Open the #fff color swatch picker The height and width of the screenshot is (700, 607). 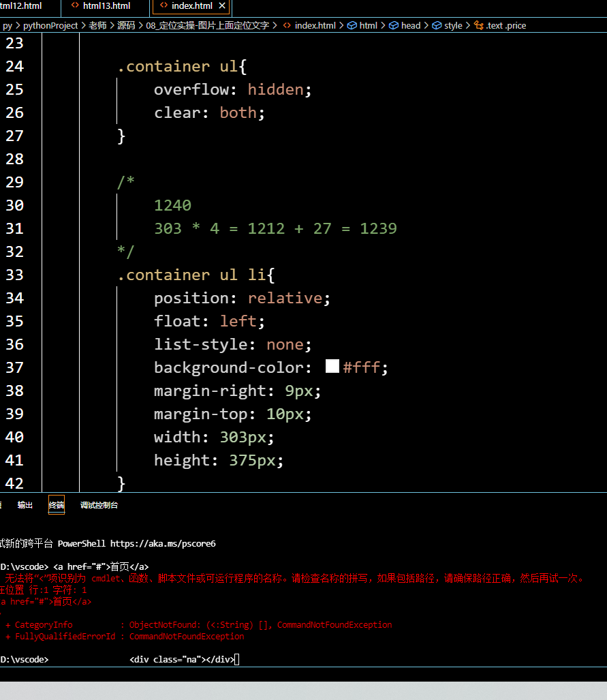pos(332,366)
